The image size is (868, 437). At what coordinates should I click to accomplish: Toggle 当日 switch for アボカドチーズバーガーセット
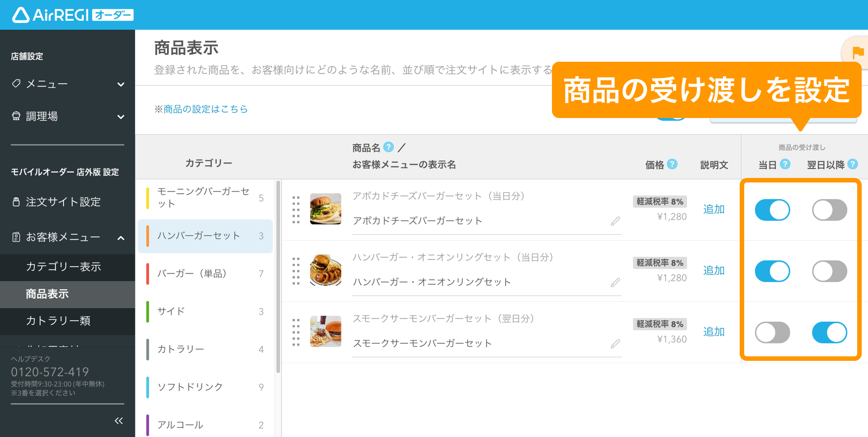click(x=773, y=210)
